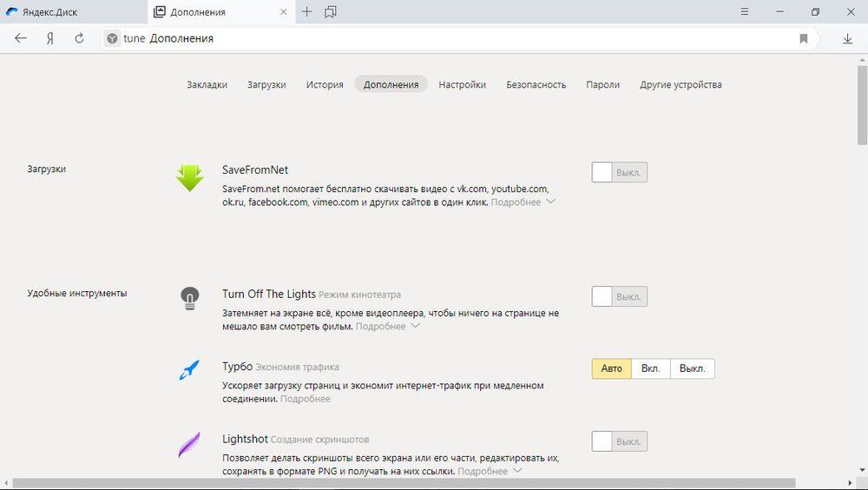868x490 pixels.
Task: Click the Турбо extension title
Action: 238,367
